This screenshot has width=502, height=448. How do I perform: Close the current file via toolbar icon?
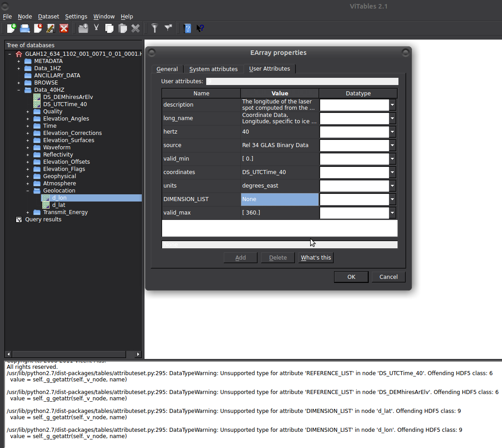[x=37, y=28]
